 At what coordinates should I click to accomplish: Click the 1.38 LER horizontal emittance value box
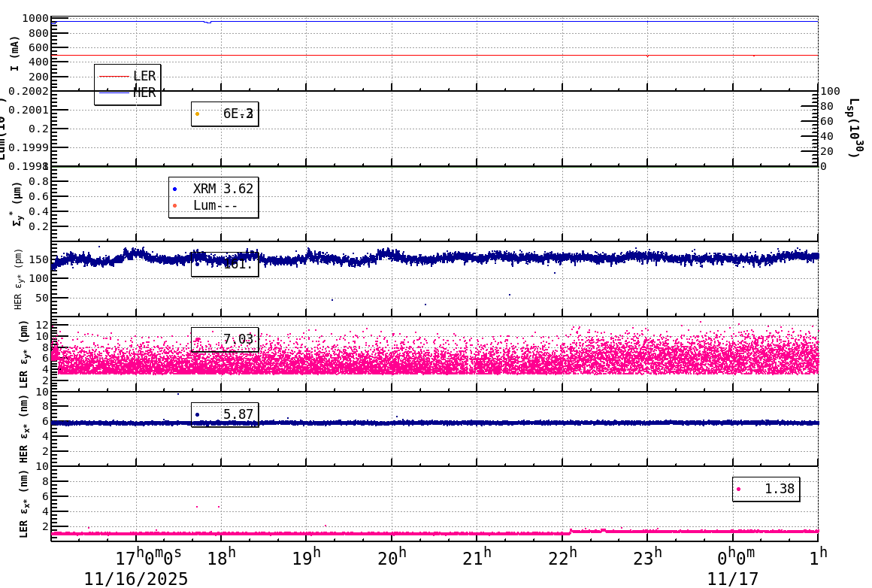click(x=766, y=489)
